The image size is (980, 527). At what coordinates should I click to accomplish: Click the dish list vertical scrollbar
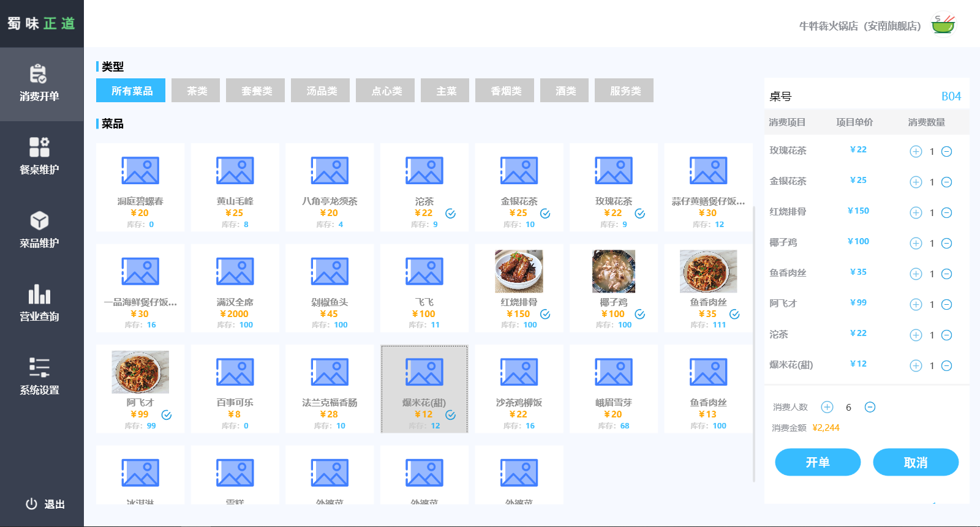coord(754,343)
